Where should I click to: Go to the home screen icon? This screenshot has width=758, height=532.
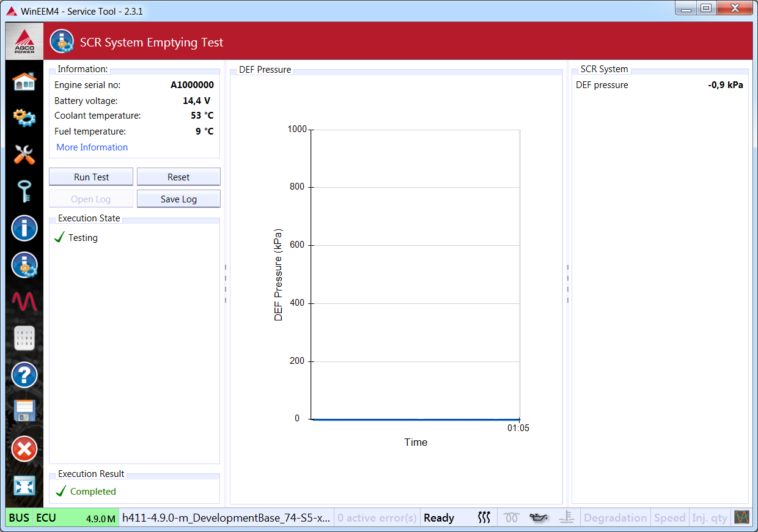(24, 81)
